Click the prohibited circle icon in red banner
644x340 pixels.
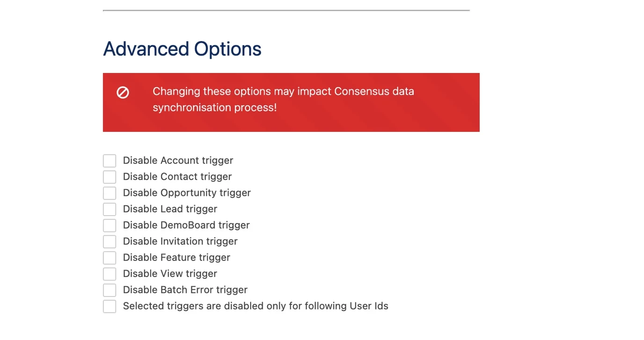123,93
